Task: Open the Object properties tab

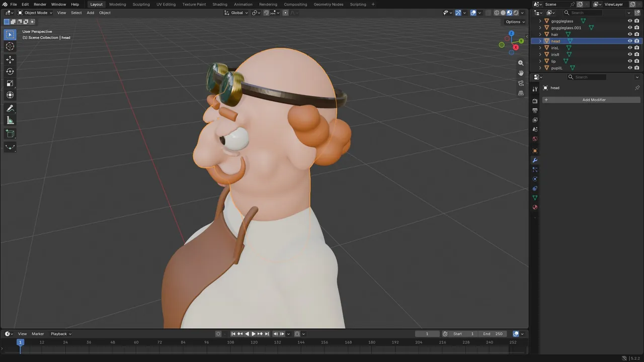Action: coord(535,151)
